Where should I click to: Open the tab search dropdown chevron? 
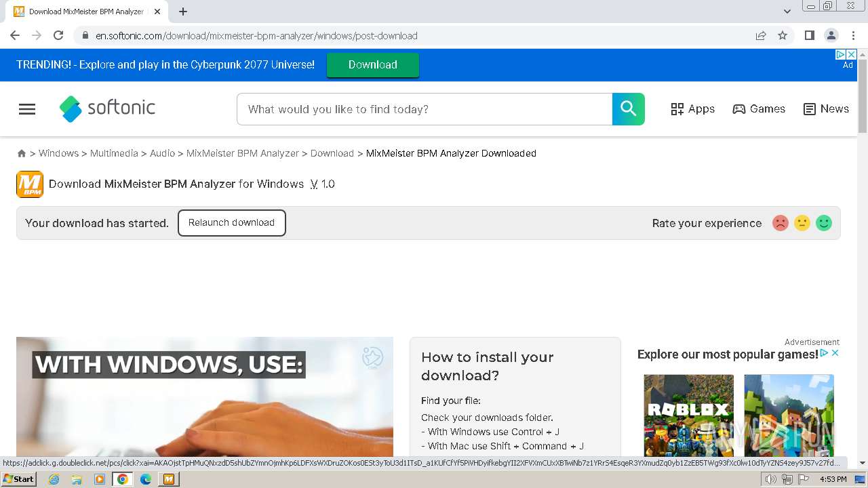pos(787,12)
